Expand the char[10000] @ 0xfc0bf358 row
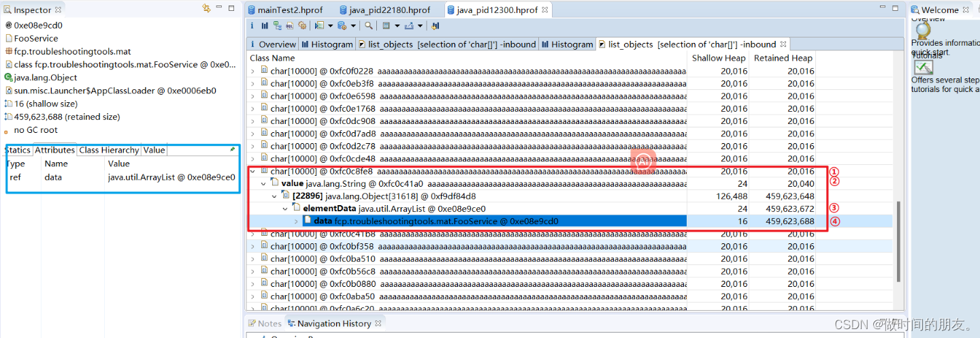Screen dimensions: 980x338 [x=253, y=246]
